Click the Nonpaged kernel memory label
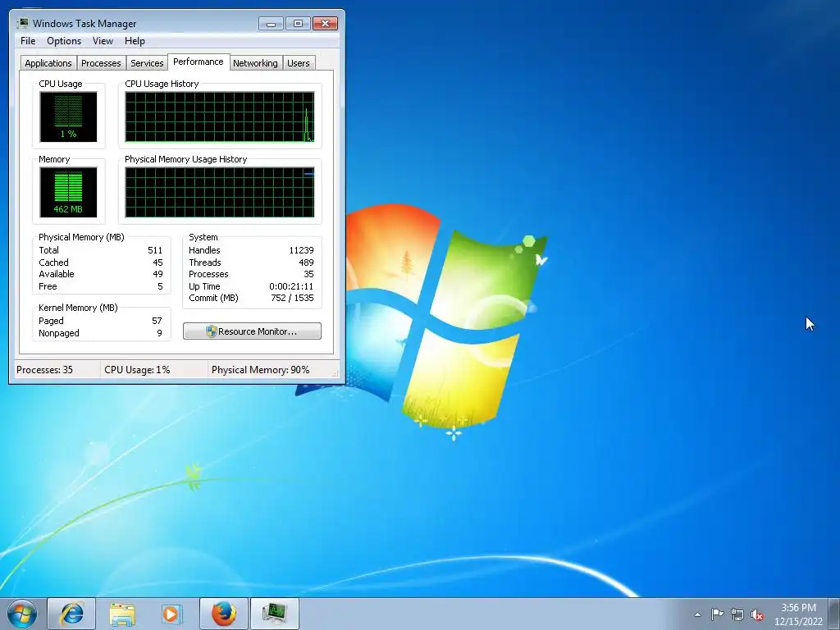Screen dimensions: 840x630 [59, 333]
